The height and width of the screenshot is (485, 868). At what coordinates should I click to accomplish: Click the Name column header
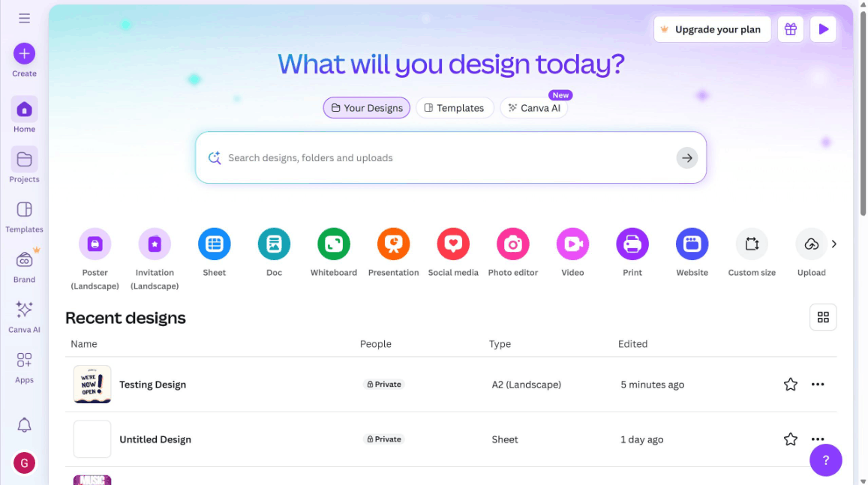click(x=83, y=344)
